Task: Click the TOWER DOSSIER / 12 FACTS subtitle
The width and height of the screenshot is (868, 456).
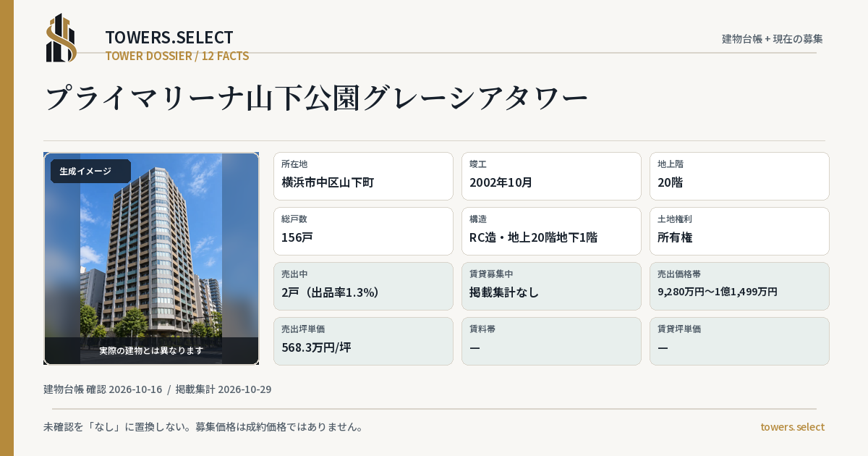Action: coord(177,56)
